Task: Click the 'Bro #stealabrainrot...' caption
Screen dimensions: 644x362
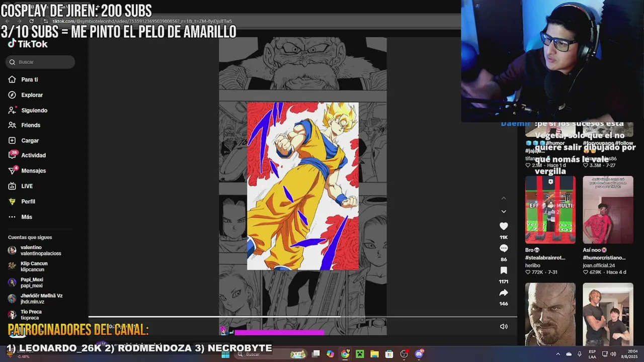Action: [x=545, y=254]
